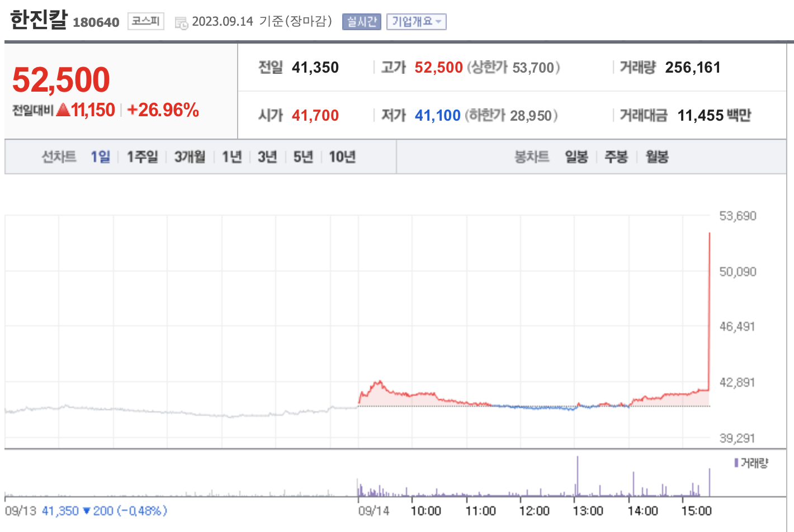Toggle the 실시간 real-time button
The image size is (794, 532).
[x=361, y=22]
